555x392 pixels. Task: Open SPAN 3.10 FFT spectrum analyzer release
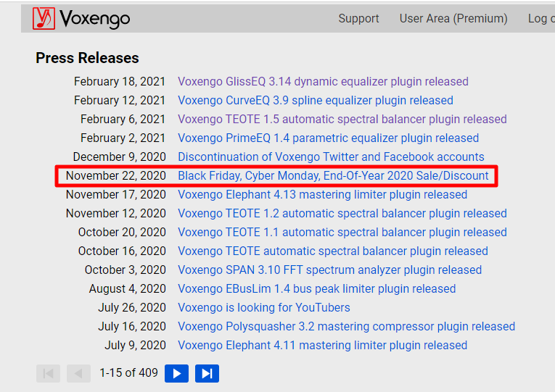pos(329,270)
